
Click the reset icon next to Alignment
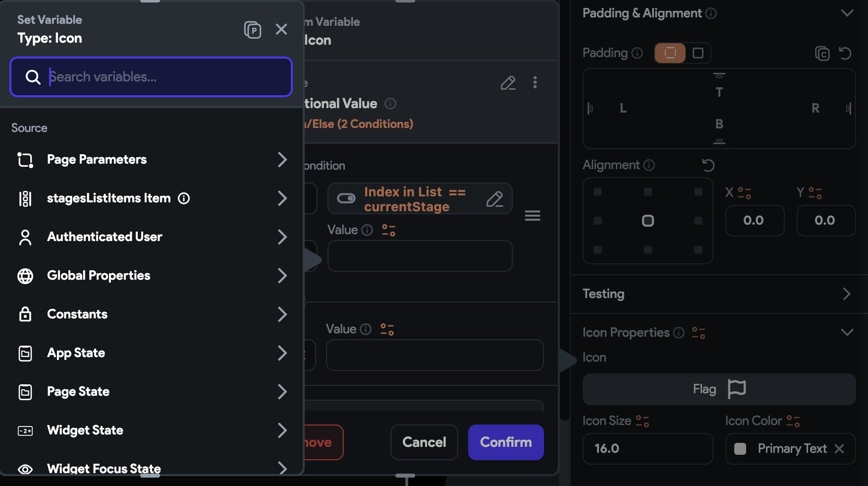[x=708, y=165]
